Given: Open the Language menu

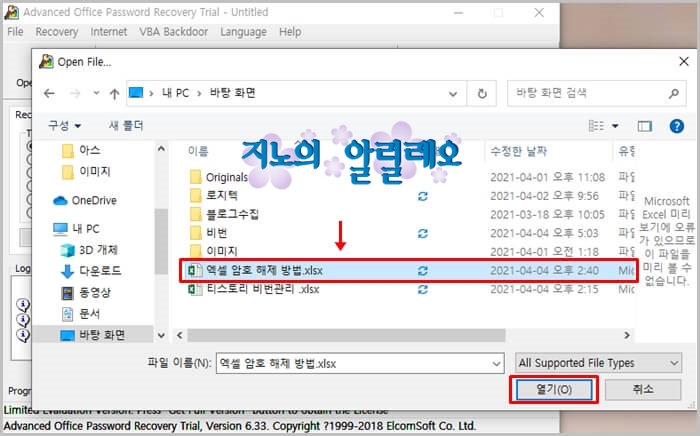Looking at the screenshot, I should point(243,32).
